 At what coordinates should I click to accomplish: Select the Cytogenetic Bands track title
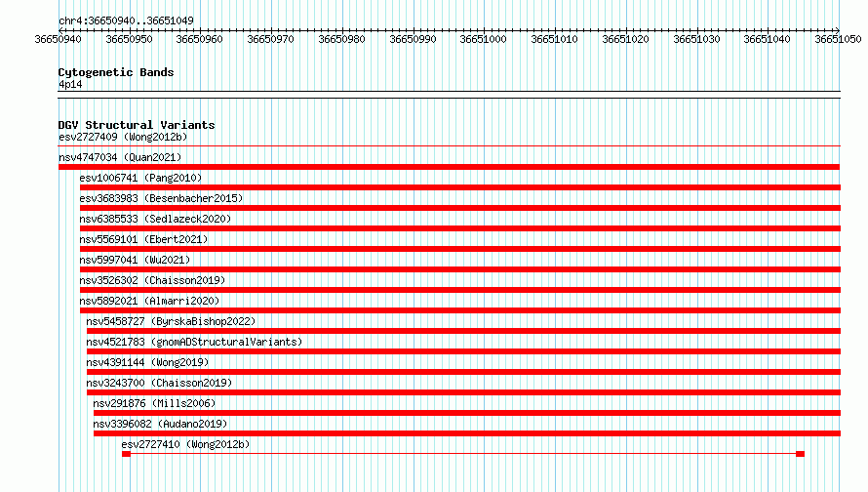[x=116, y=72]
